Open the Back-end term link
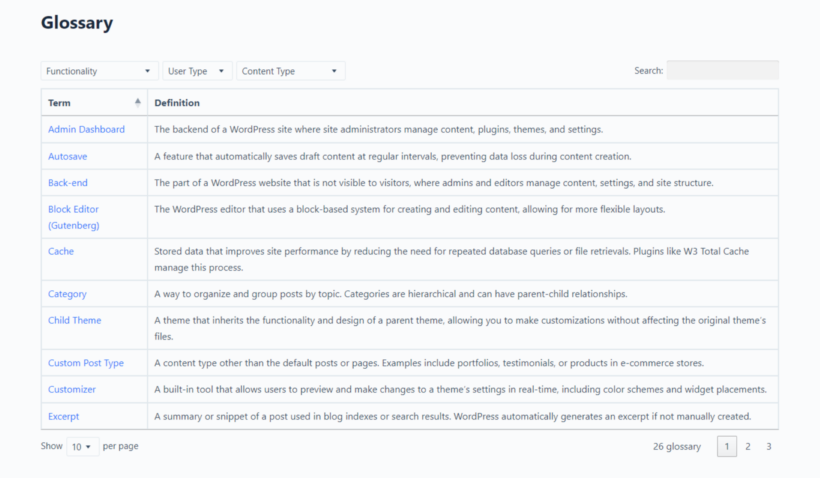This screenshot has width=820, height=478. [67, 183]
